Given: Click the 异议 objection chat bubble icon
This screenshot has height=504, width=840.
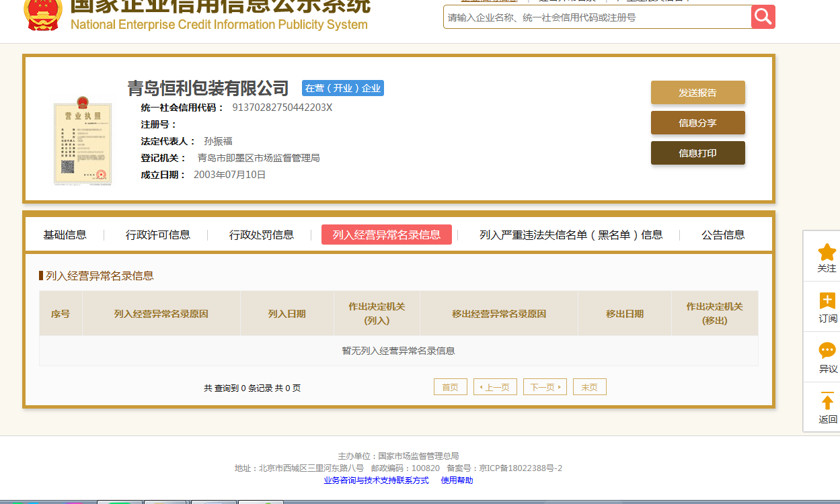Looking at the screenshot, I should [827, 351].
